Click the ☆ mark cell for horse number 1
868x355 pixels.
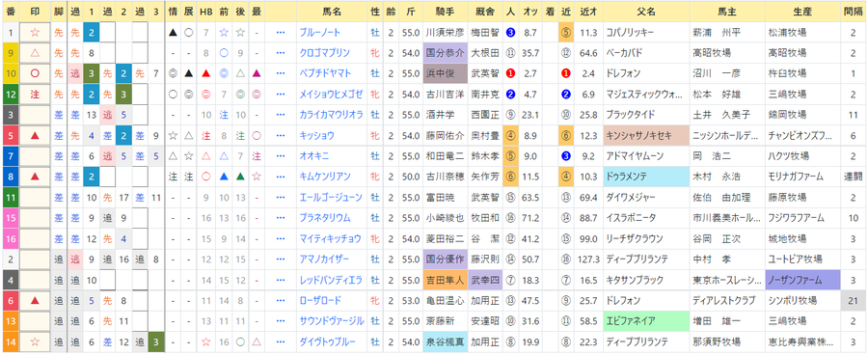[x=35, y=33]
